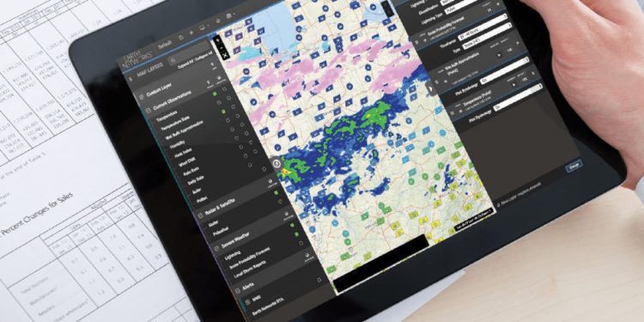Click the Change button
The width and height of the screenshot is (644, 322).
(x=574, y=166)
